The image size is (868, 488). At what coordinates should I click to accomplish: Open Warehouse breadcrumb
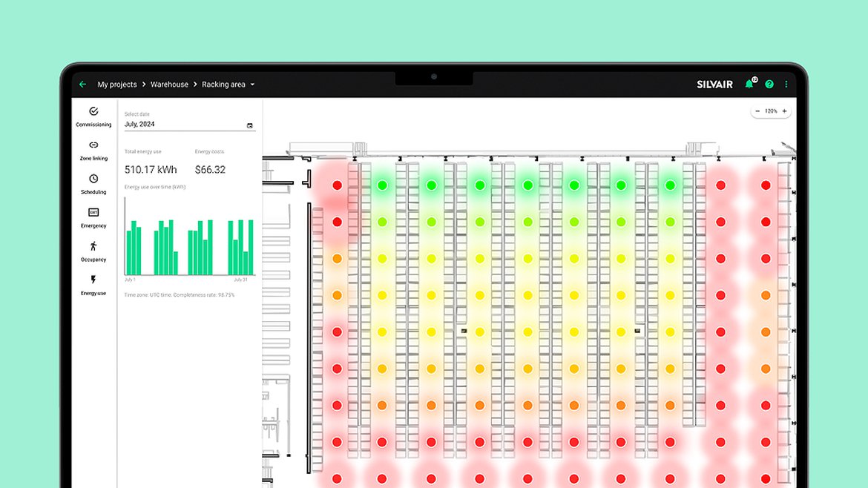pyautogui.click(x=169, y=85)
